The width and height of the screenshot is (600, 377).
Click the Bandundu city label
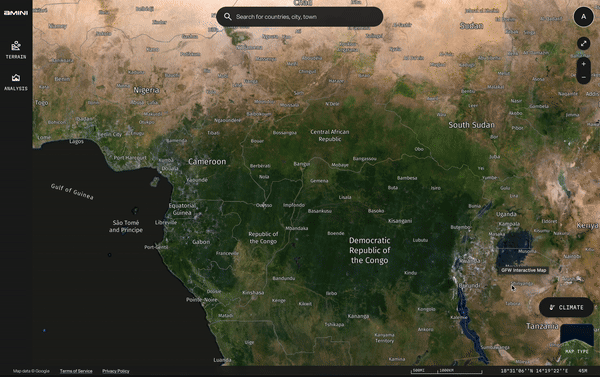pos(284,278)
